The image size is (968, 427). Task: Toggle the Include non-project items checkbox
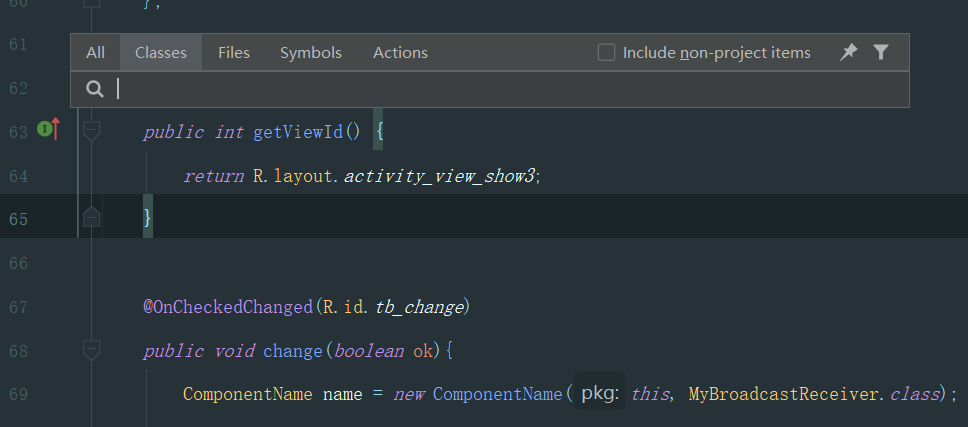point(606,52)
